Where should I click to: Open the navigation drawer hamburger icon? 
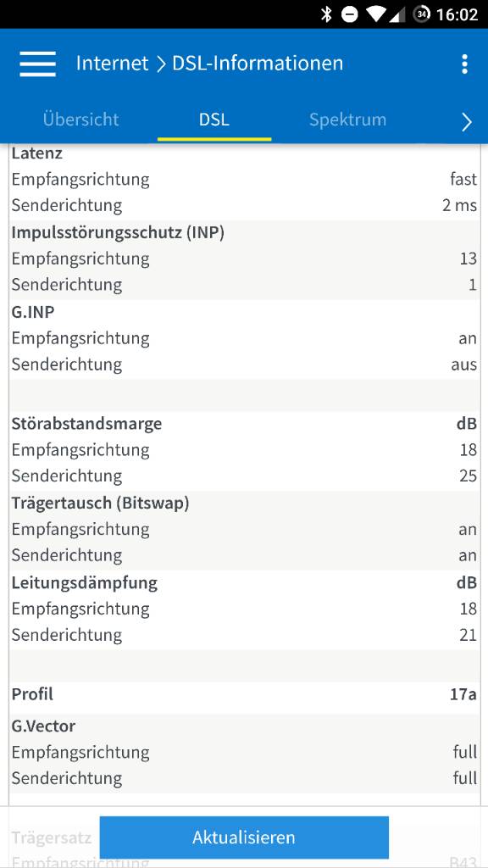[36, 64]
